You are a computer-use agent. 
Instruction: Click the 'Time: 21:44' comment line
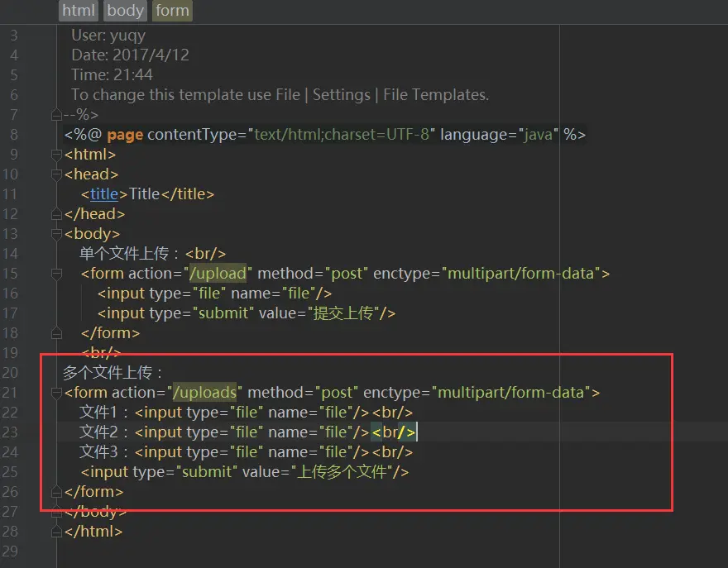(x=112, y=74)
